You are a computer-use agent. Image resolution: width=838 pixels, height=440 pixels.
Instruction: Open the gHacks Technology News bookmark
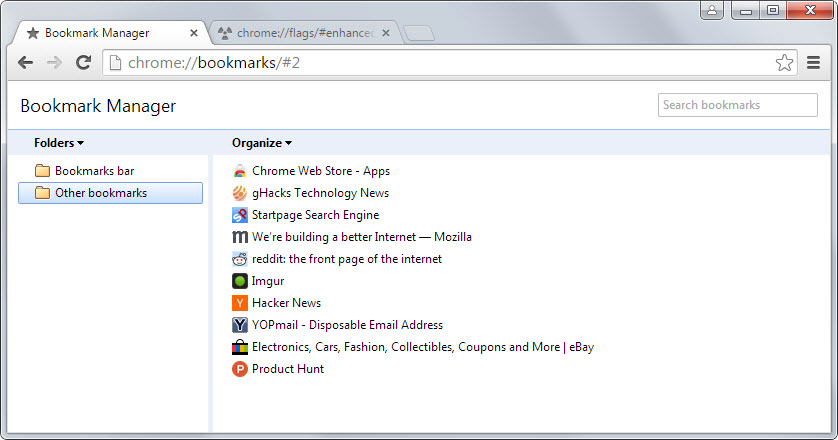(x=320, y=193)
